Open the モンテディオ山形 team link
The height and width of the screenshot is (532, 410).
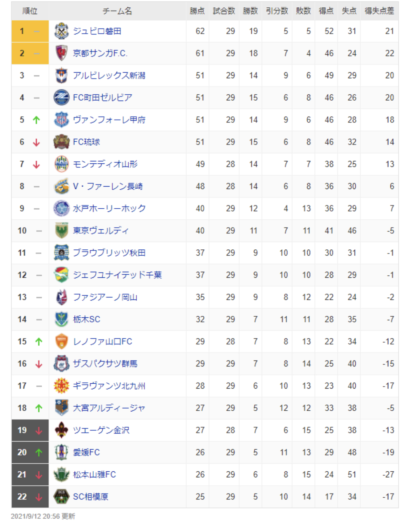[x=105, y=164]
